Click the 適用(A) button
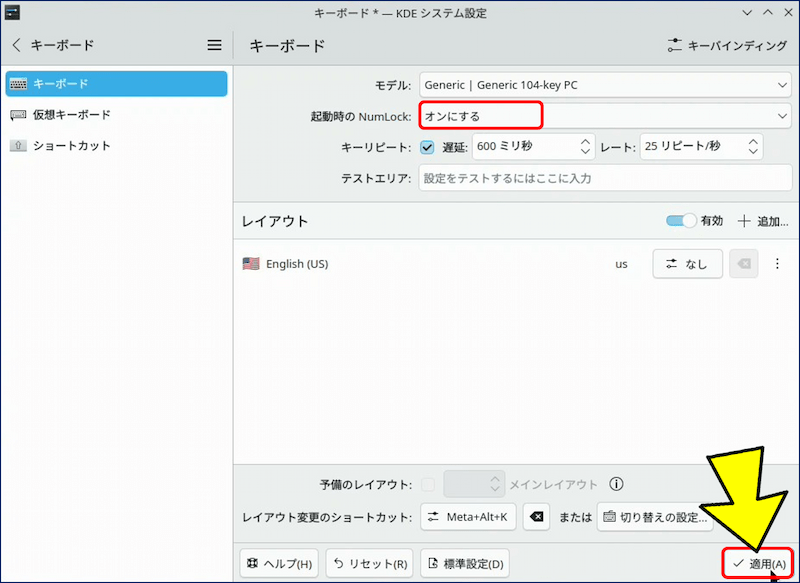Viewport: 800px width, 583px height. coord(759,564)
